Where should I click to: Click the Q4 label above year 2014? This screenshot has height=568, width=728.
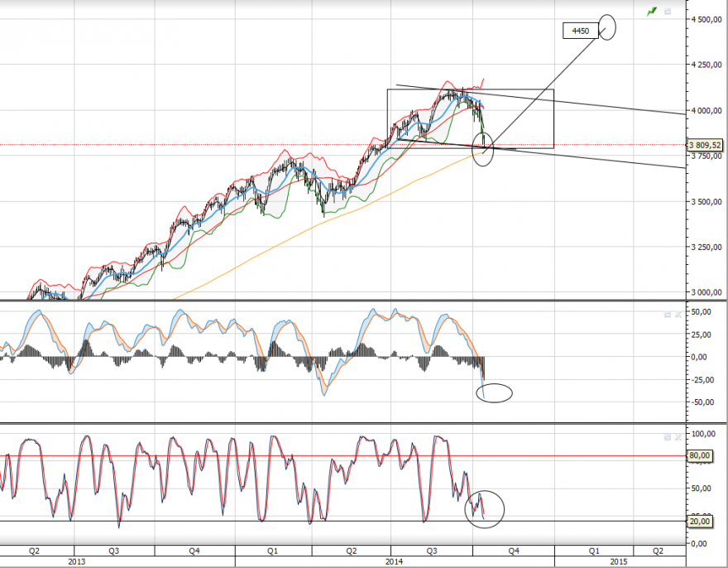514,551
